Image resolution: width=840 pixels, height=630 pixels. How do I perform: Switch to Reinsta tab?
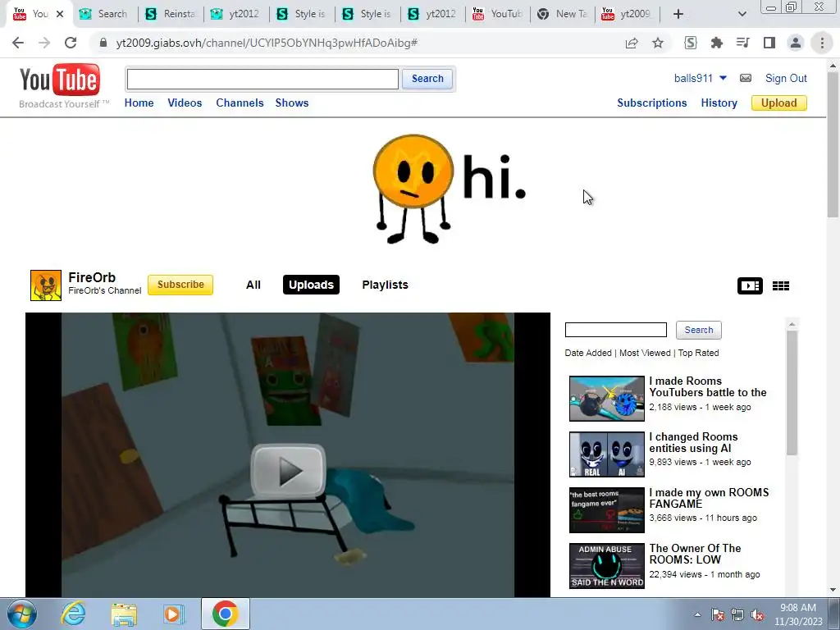(x=171, y=14)
